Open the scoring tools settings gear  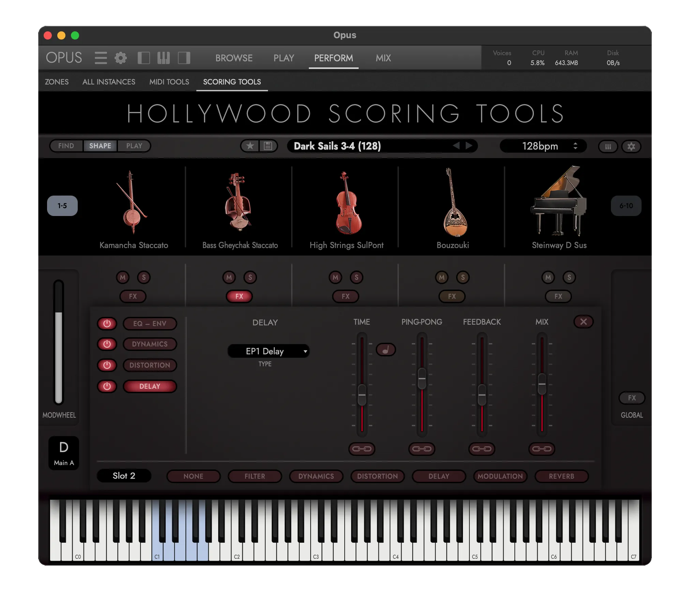tap(631, 147)
